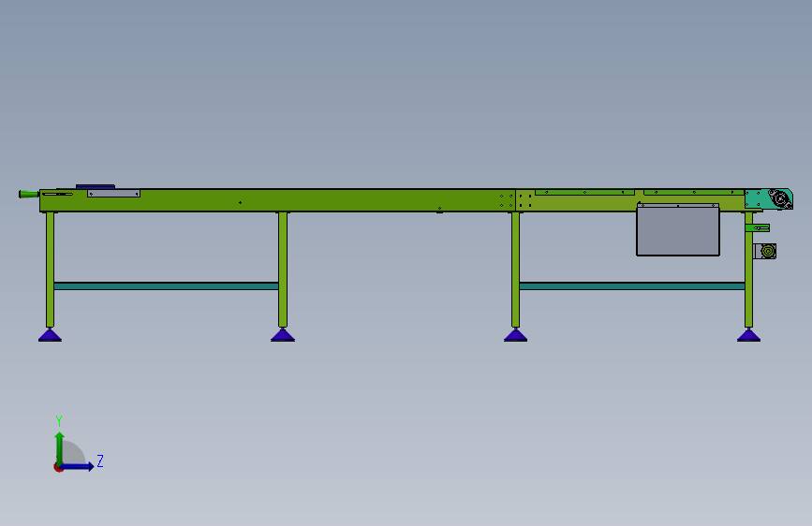The image size is (812, 526).
Task: Click the Z label of the triad
Action: [100, 460]
